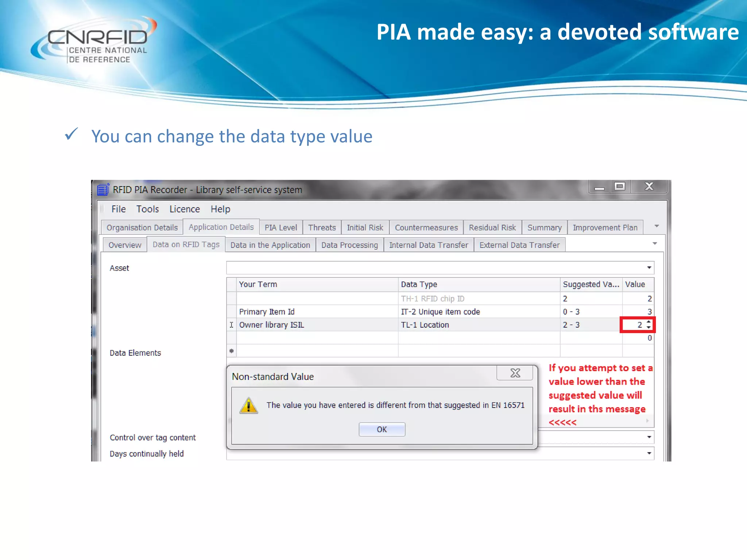Switch to the Data Processing sub-tab

tap(349, 245)
